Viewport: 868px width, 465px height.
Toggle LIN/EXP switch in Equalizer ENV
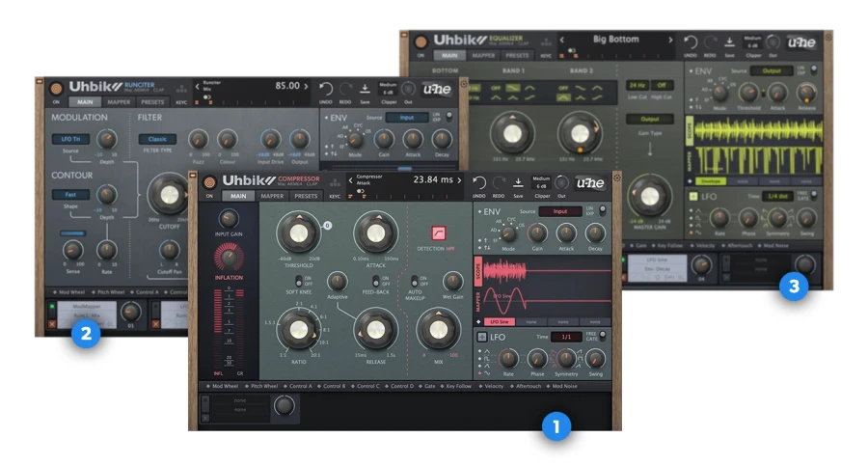click(814, 70)
